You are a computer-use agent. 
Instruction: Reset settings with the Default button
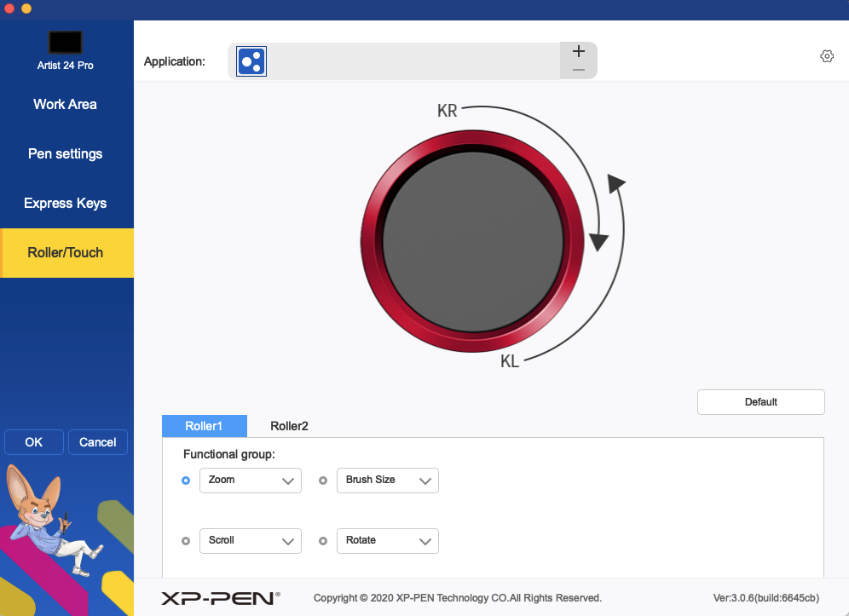click(760, 402)
